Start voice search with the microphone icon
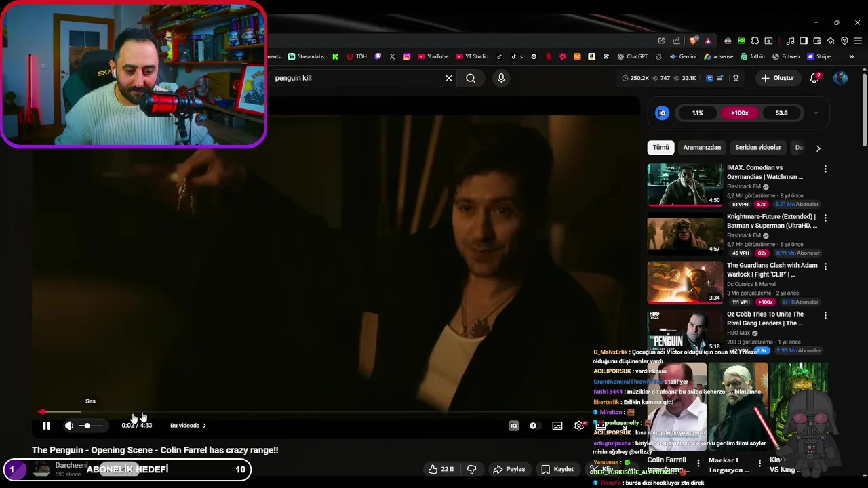Screen dimensions: 868x488 pyautogui.click(x=501, y=78)
